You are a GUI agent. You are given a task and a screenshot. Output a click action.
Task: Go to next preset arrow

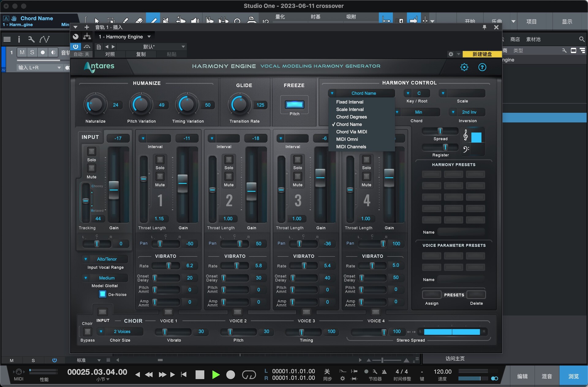[113, 47]
